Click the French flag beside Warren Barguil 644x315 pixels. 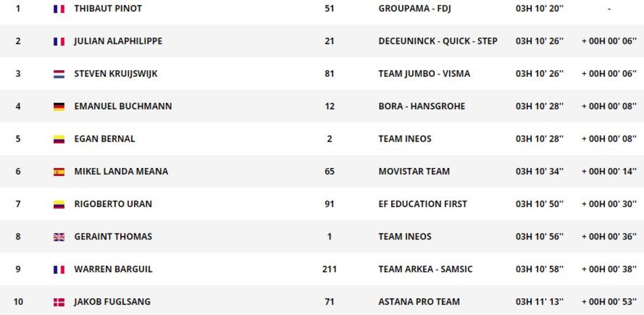(59, 269)
